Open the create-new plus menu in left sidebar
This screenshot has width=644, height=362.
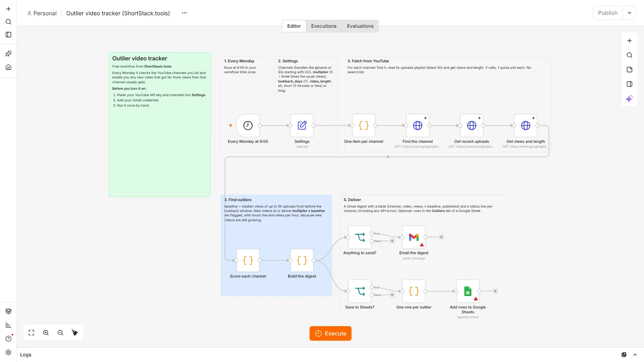pyautogui.click(x=8, y=9)
